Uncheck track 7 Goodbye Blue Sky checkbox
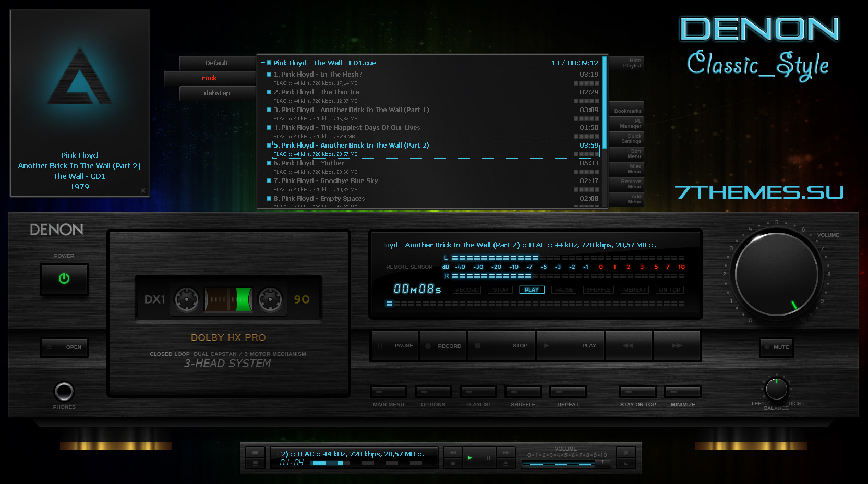 [x=269, y=181]
